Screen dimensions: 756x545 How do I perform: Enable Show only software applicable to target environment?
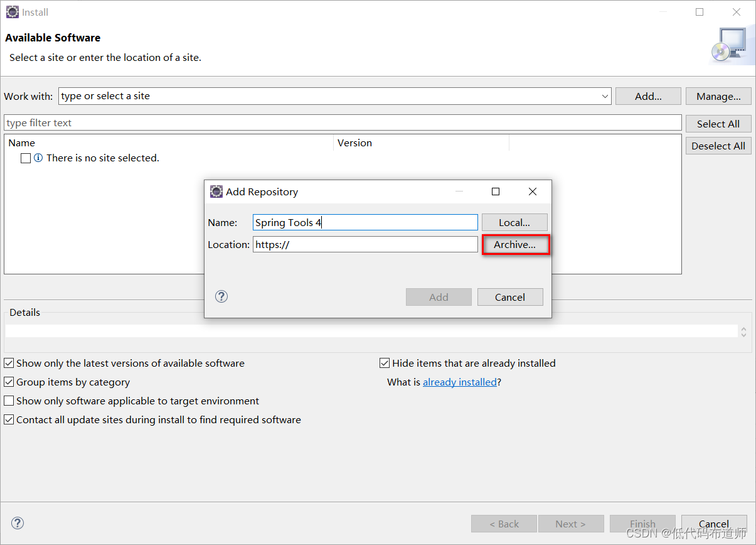tap(9, 401)
